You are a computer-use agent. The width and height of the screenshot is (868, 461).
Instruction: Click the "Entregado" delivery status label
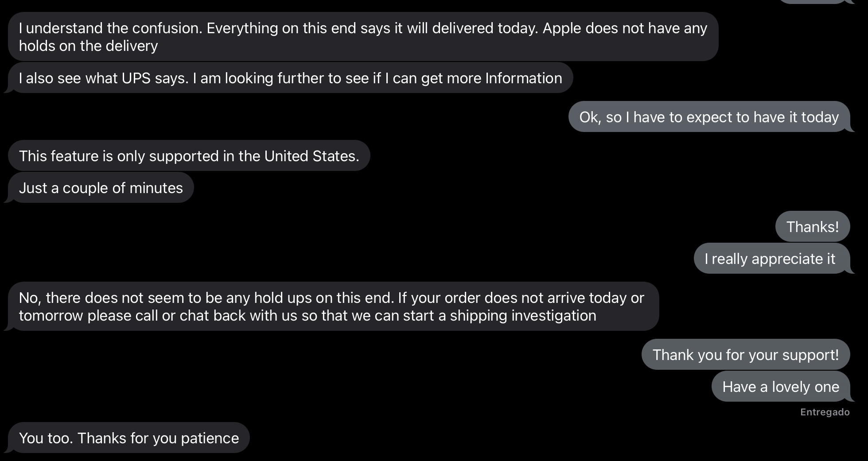tap(825, 412)
